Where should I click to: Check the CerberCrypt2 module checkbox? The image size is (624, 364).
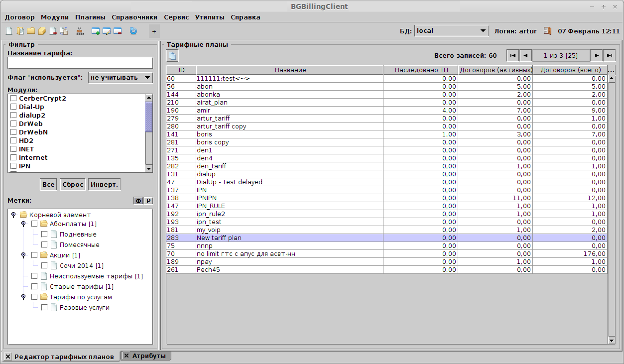point(13,98)
